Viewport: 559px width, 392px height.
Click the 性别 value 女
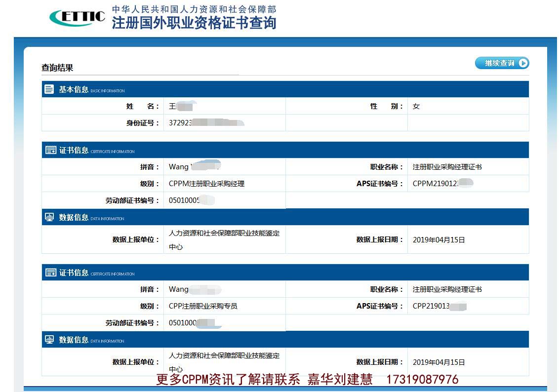coord(416,106)
